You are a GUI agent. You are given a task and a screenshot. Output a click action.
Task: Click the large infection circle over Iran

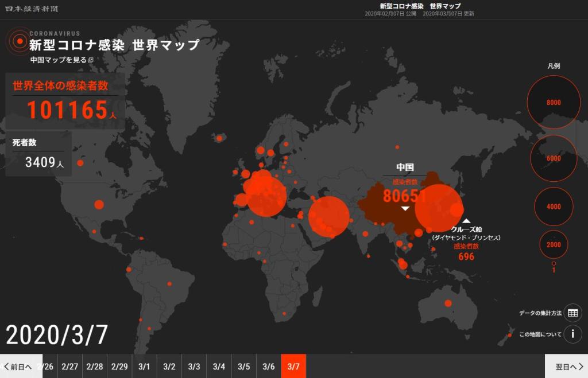[328, 217]
